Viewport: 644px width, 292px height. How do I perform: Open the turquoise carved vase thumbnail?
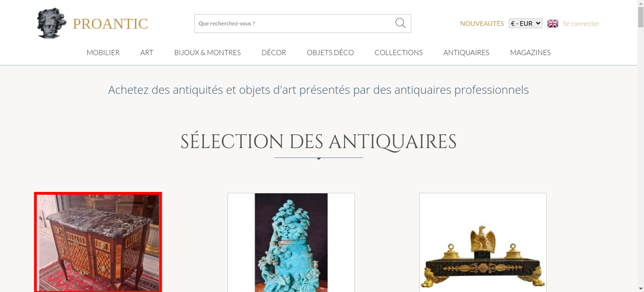point(291,242)
